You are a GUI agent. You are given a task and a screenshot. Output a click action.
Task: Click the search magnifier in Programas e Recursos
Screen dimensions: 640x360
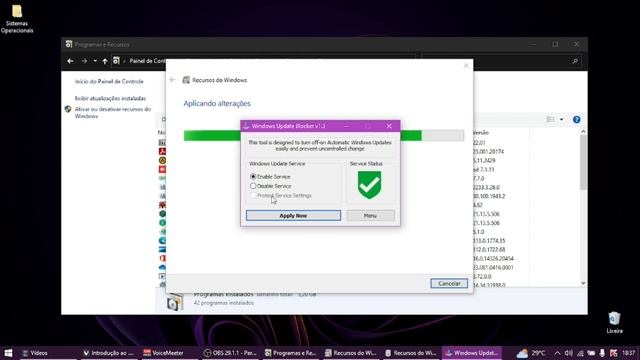tap(575, 61)
